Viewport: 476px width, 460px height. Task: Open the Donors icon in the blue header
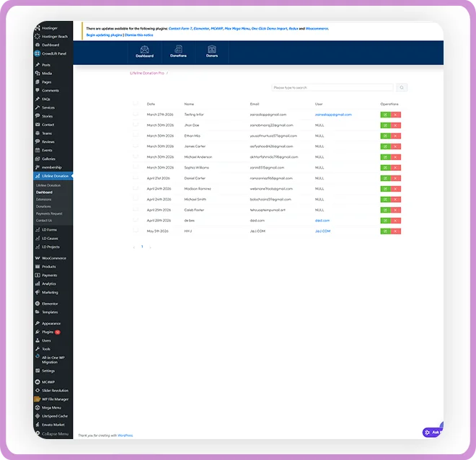point(212,52)
